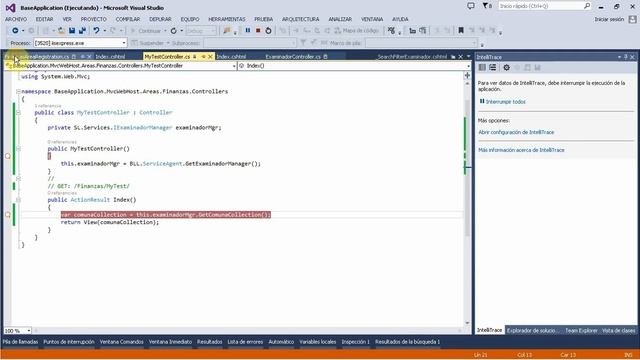Stop debugging with the red square
This screenshot has height=360, width=640.
[258, 31]
